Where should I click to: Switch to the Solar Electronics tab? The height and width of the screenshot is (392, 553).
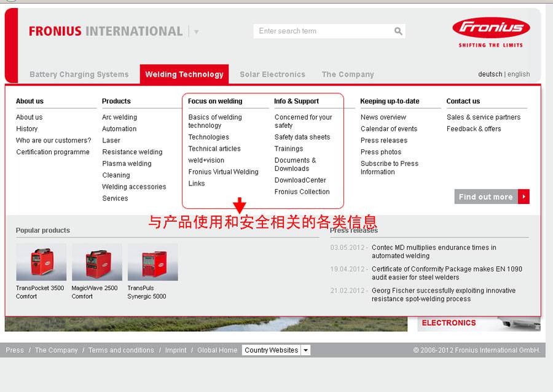tap(272, 74)
